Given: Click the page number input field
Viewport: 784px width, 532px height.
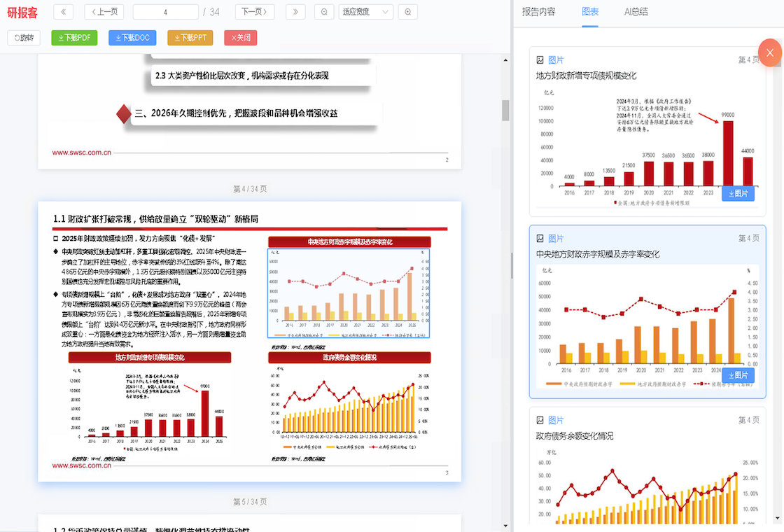Looking at the screenshot, I should [x=165, y=12].
